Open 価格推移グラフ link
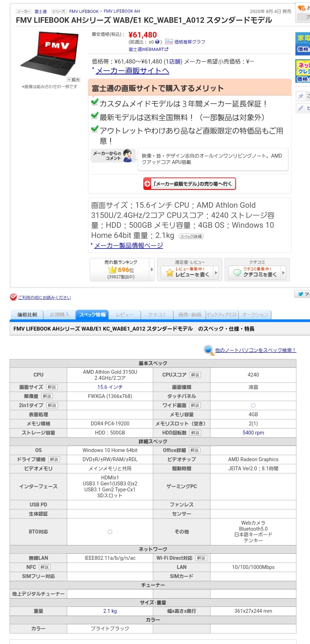This screenshot has height=644, width=310. 190,42
